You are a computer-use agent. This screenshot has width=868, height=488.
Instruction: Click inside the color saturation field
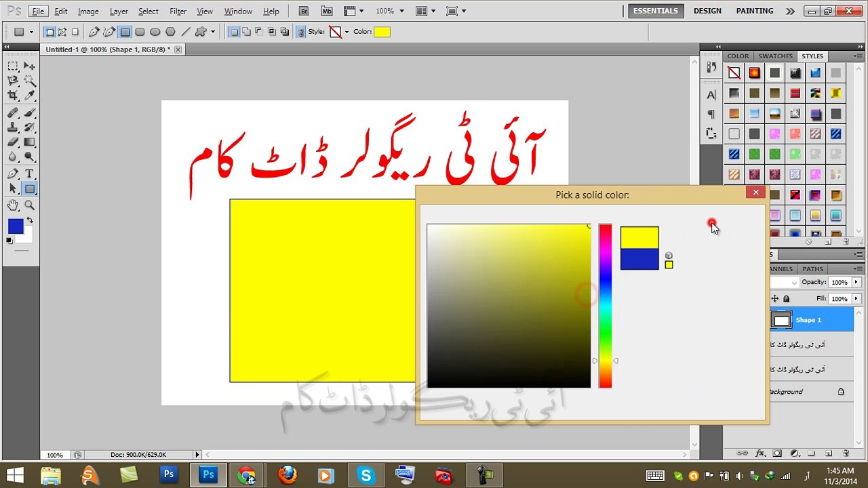click(509, 306)
